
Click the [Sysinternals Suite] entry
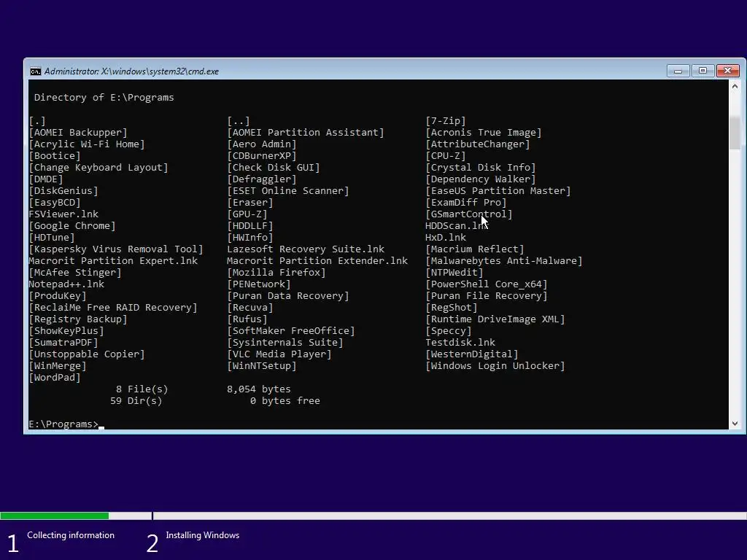(285, 343)
